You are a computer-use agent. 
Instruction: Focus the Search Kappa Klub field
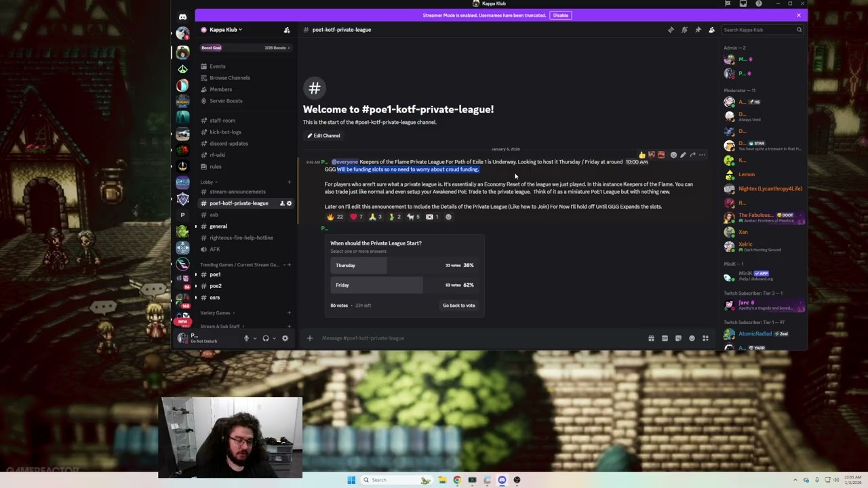pyautogui.click(x=762, y=30)
